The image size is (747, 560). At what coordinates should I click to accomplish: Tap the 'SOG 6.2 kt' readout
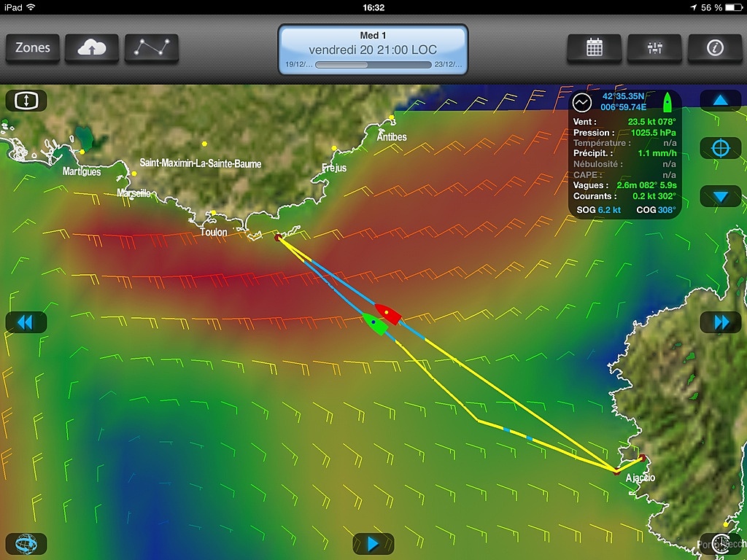[598, 209]
